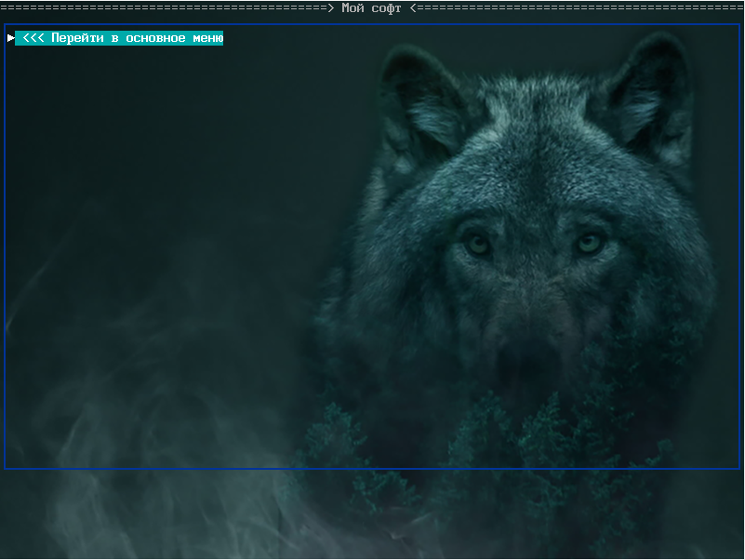This screenshot has height=560, width=745.
Task: Click the blue frame's bottom border
Action: point(372,468)
